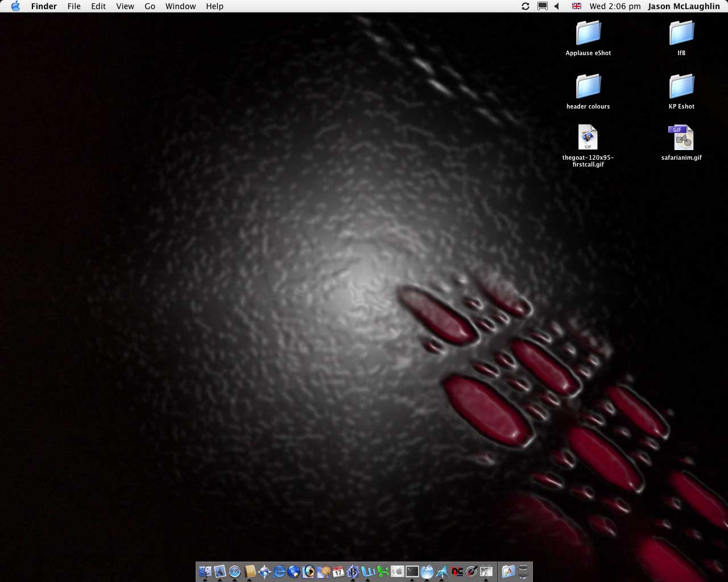Launch Mail from the dock
728x582 pixels.
point(220,571)
